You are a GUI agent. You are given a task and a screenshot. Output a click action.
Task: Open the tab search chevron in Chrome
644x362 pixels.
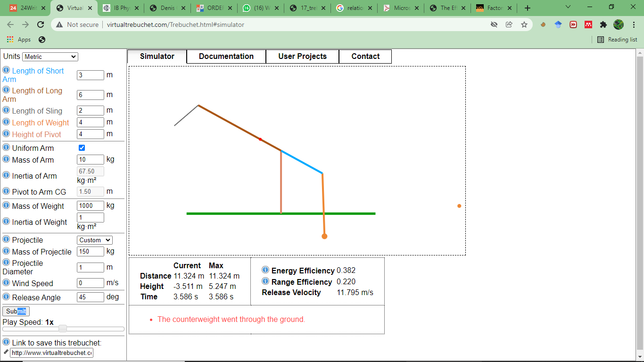point(568,8)
